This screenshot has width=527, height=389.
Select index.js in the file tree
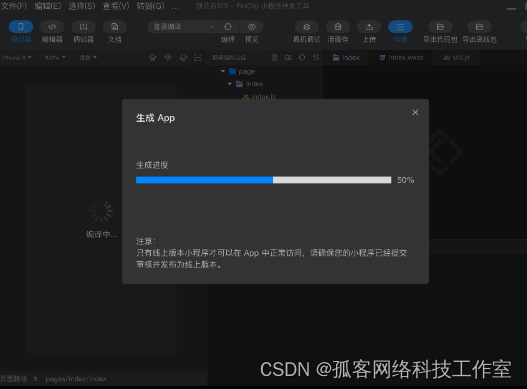259,96
